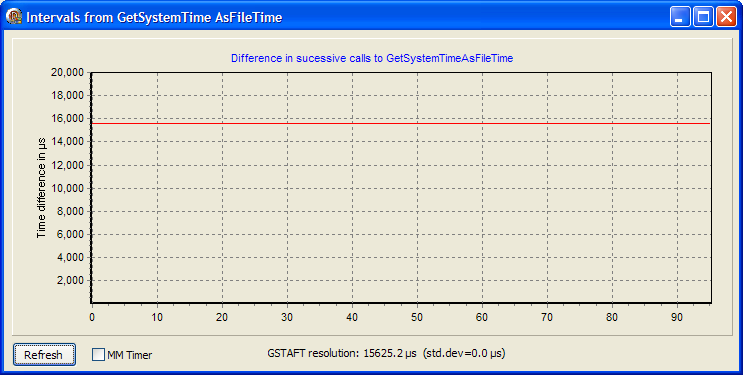Click the GSTAFT resolution readout text

(x=342, y=353)
